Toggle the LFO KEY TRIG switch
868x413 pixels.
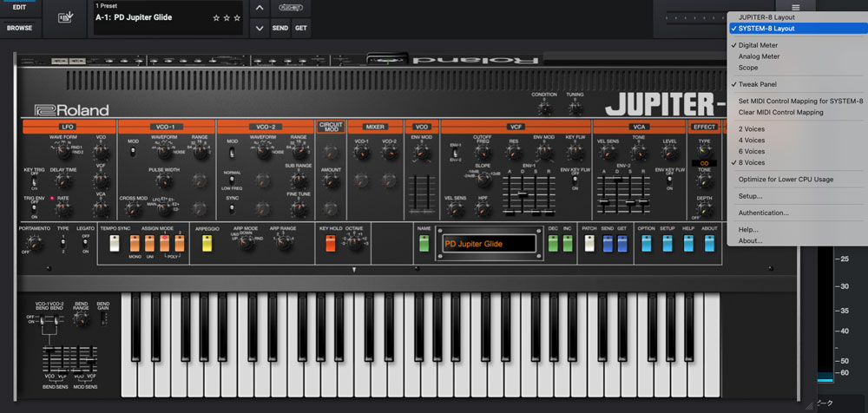pos(35,180)
